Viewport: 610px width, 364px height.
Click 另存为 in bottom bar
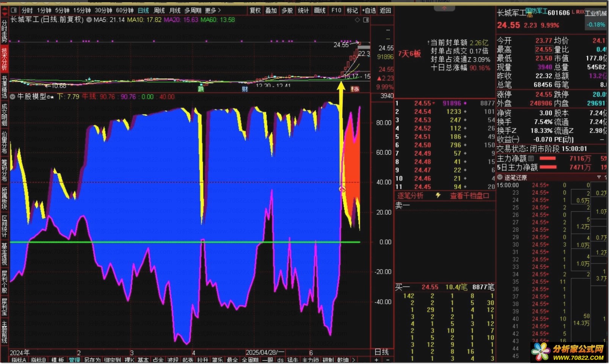[92, 360]
